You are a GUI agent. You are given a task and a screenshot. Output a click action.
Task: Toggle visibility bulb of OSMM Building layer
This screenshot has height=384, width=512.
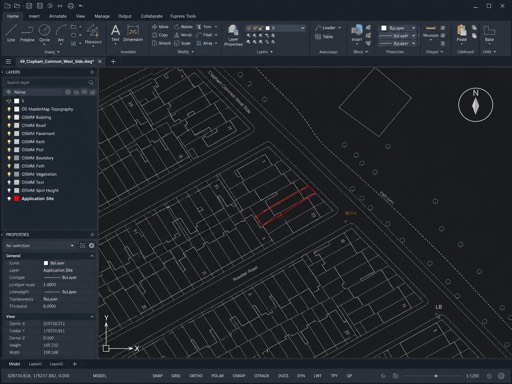pos(9,117)
